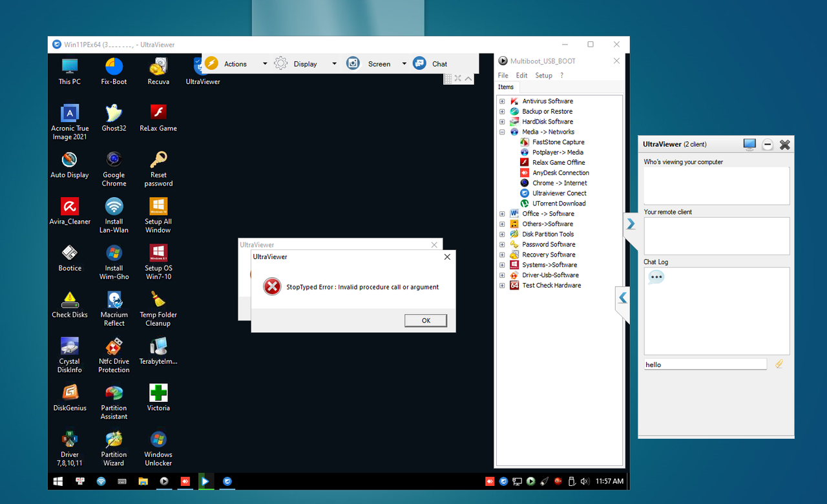
Task: Select the Ghost32 desktop icon
Action: tap(114, 118)
